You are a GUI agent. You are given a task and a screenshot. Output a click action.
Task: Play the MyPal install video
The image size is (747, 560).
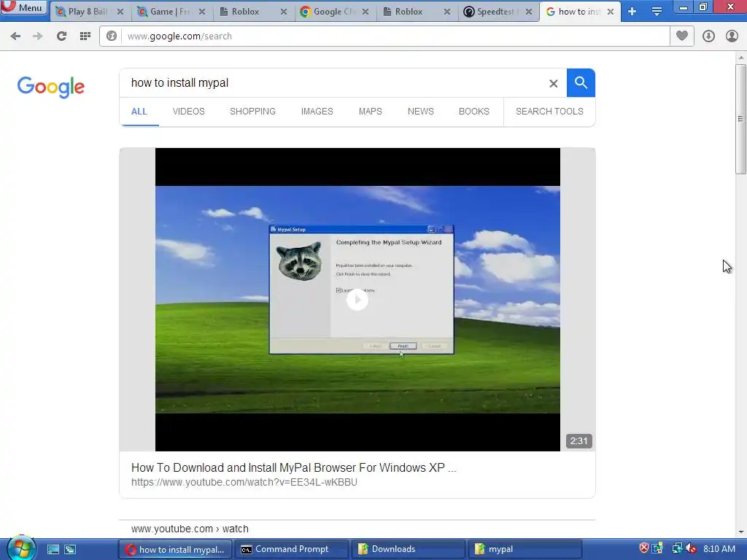[x=357, y=300]
